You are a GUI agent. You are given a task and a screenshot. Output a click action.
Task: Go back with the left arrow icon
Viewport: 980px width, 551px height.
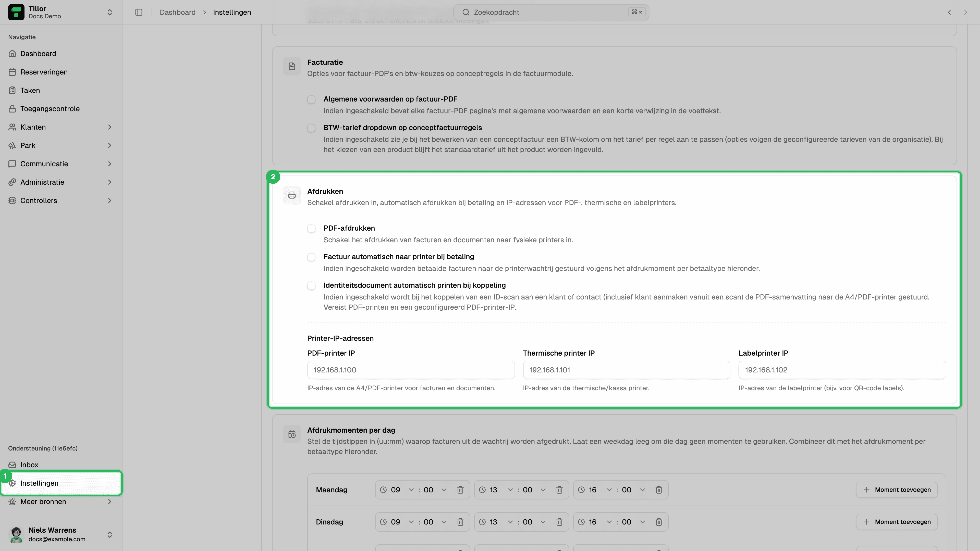(x=950, y=12)
